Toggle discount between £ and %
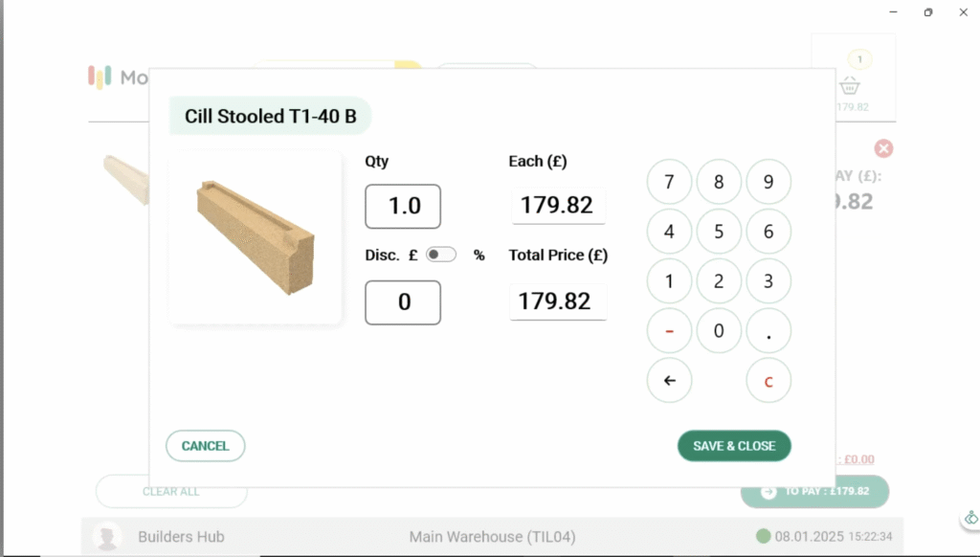This screenshot has height=557, width=980. [440, 255]
